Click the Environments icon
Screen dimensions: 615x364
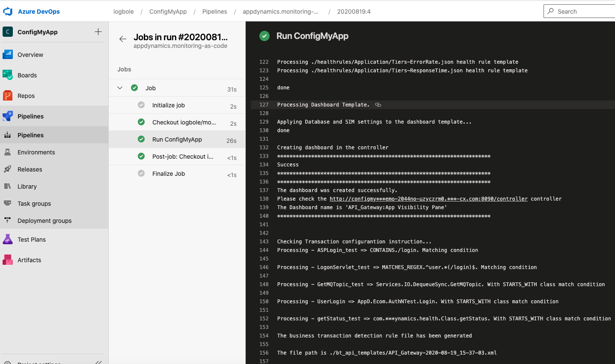[7, 152]
